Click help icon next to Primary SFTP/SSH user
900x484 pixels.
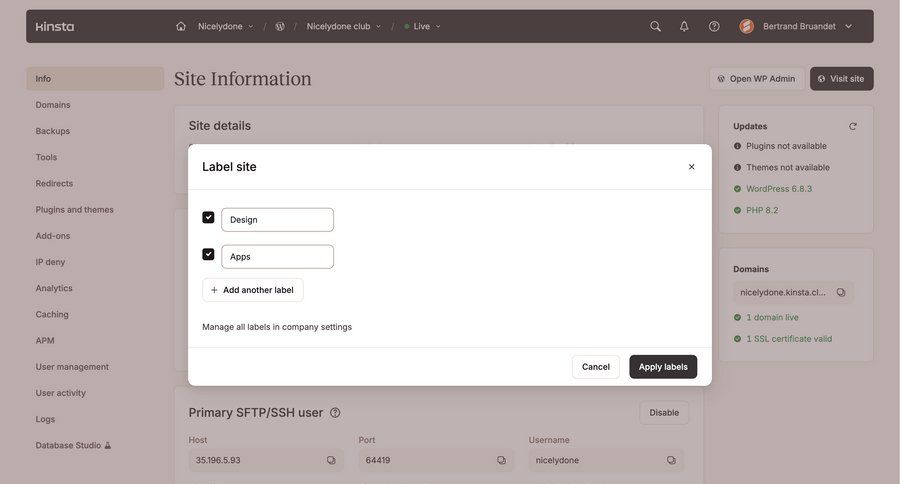[x=335, y=413]
